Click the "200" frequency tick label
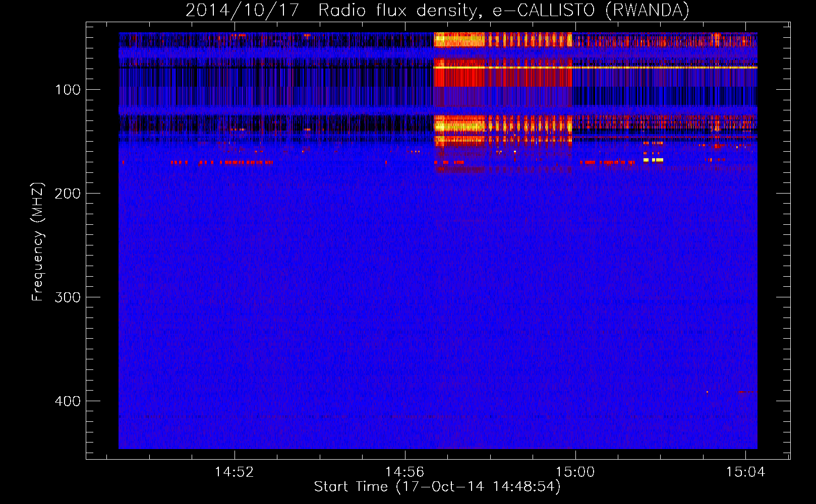This screenshot has width=816, height=504. coord(68,194)
